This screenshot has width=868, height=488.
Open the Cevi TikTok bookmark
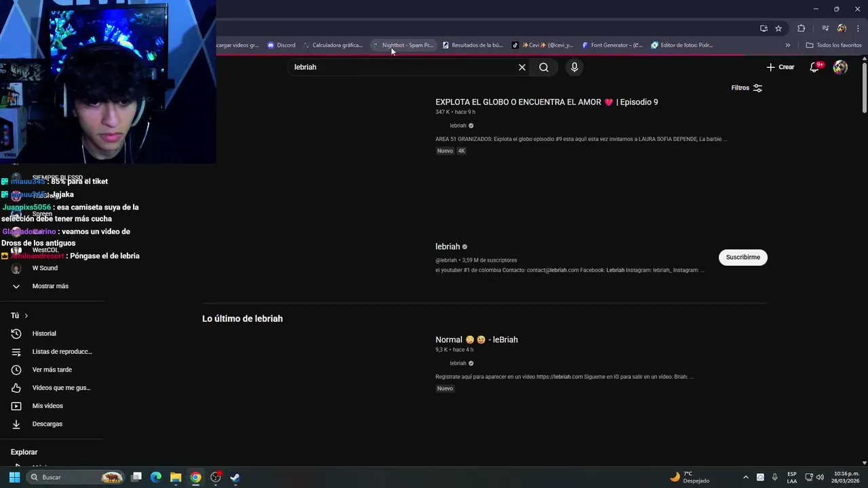(x=542, y=45)
